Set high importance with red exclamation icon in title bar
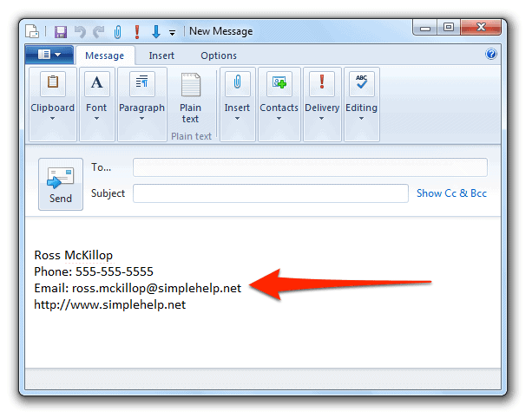Viewport: 532px width, 418px height. 136,31
